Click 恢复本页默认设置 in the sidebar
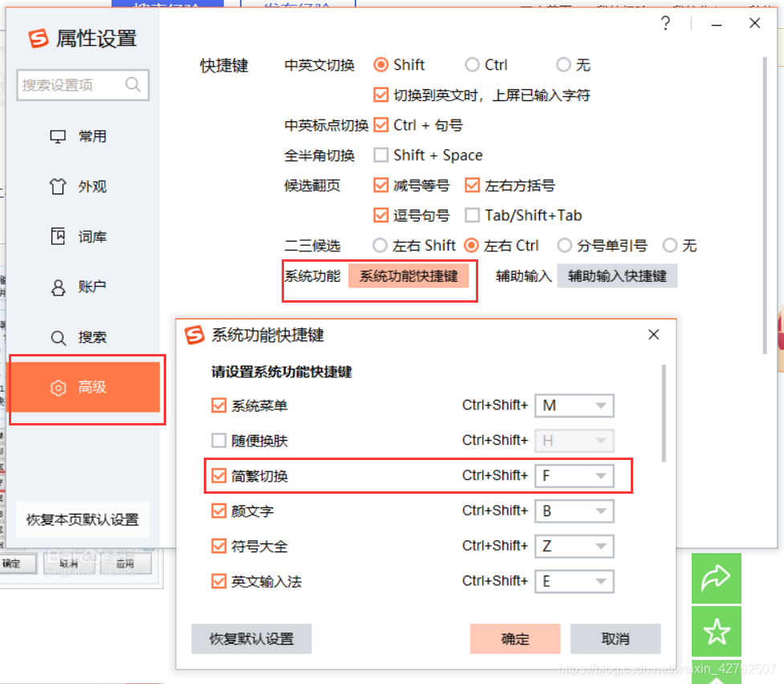This screenshot has height=684, width=784. (83, 519)
